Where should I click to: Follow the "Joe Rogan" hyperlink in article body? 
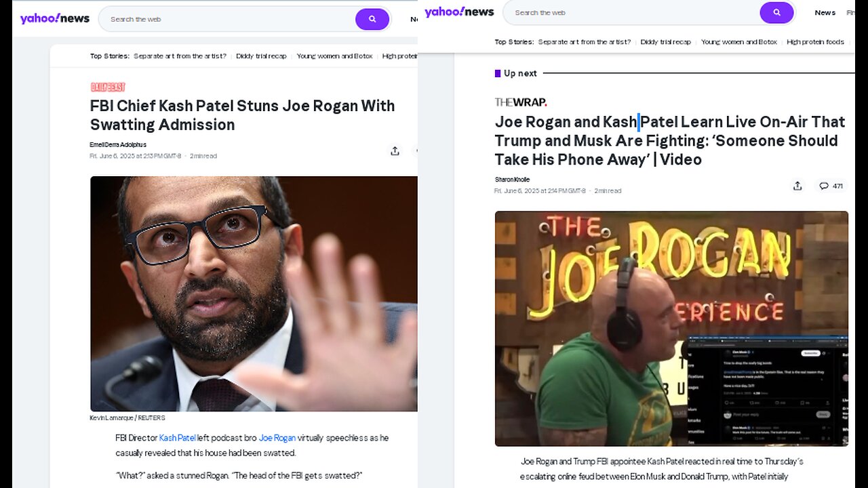[x=277, y=438]
